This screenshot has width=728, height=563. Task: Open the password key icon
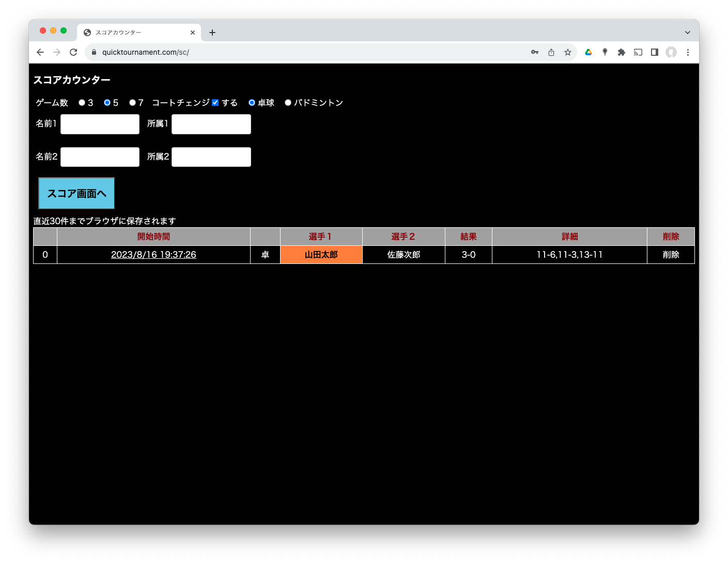click(x=535, y=52)
